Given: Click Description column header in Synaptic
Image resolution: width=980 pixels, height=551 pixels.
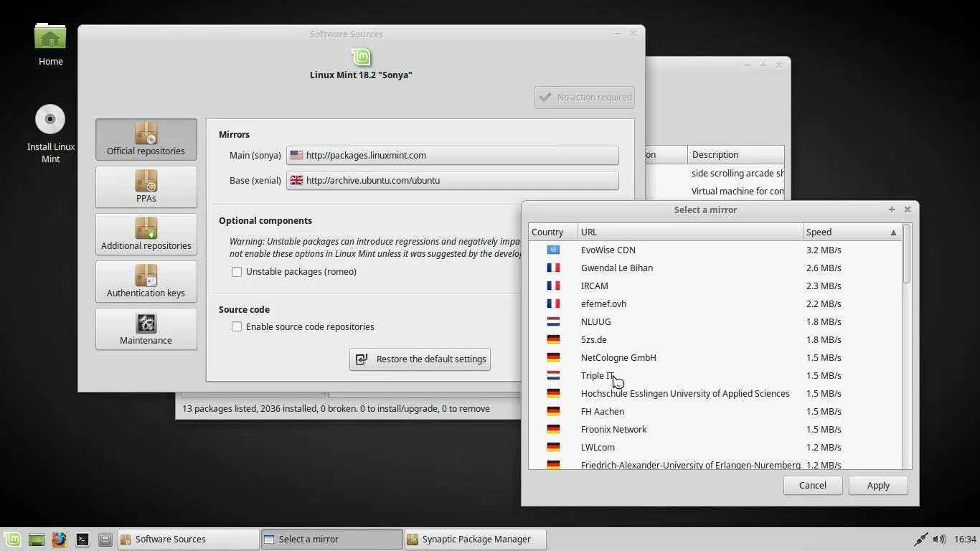Looking at the screenshot, I should click(x=735, y=154).
